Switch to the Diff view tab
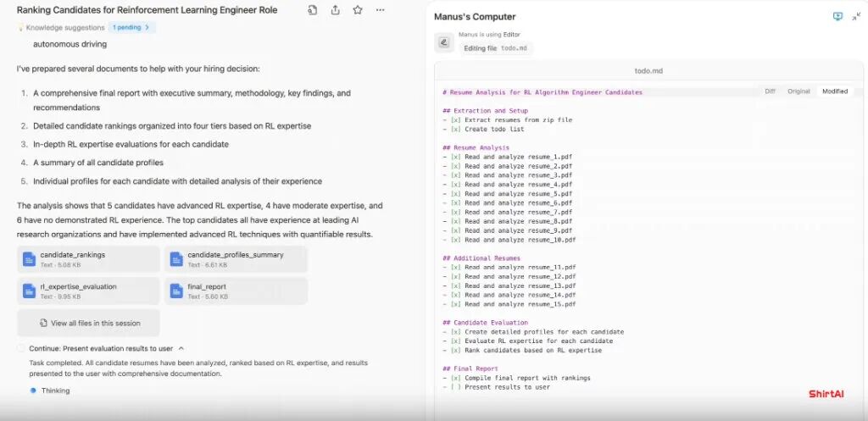 pyautogui.click(x=770, y=91)
